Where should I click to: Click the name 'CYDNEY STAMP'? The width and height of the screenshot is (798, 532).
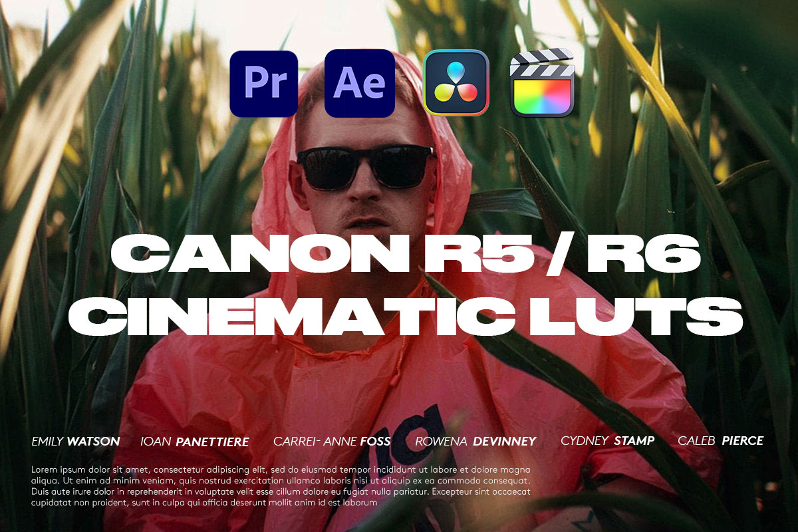click(608, 440)
